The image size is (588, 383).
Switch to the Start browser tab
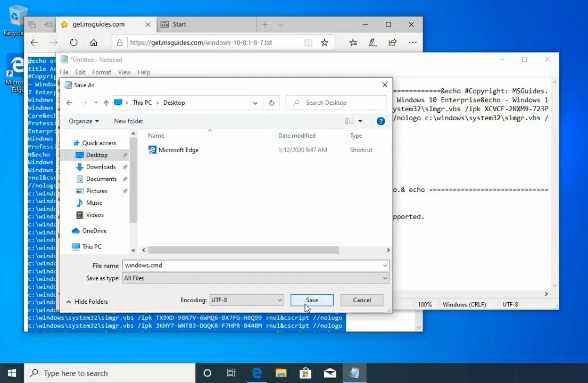tap(179, 24)
